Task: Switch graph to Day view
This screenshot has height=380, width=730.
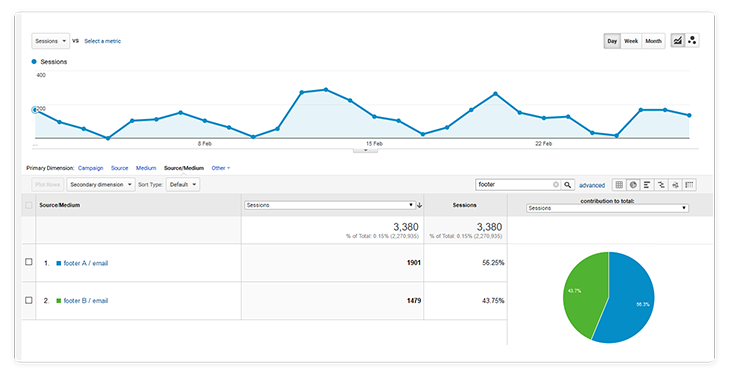Action: [612, 41]
